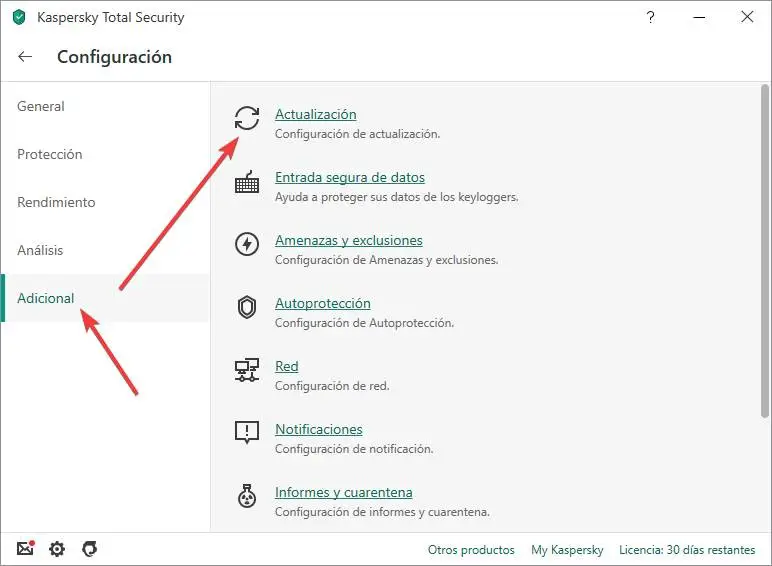Click the Actualización refresh arrows icon
This screenshot has height=566, width=772.
[247, 118]
